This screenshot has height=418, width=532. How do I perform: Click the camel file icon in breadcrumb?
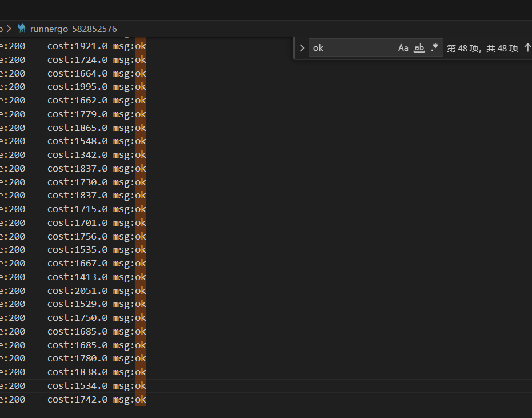click(22, 29)
